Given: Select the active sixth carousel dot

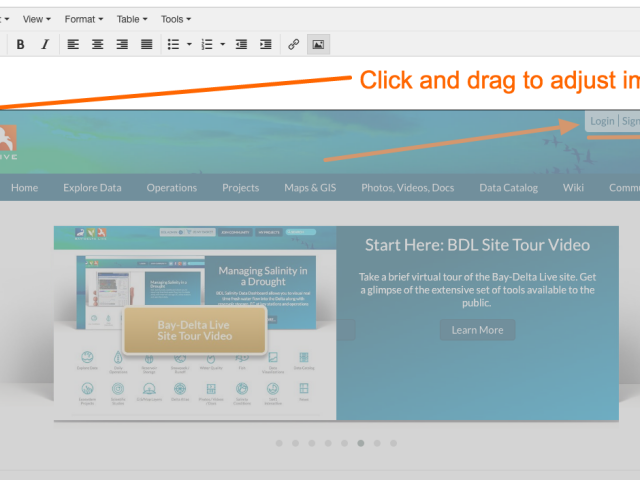Looking at the screenshot, I should [361, 443].
